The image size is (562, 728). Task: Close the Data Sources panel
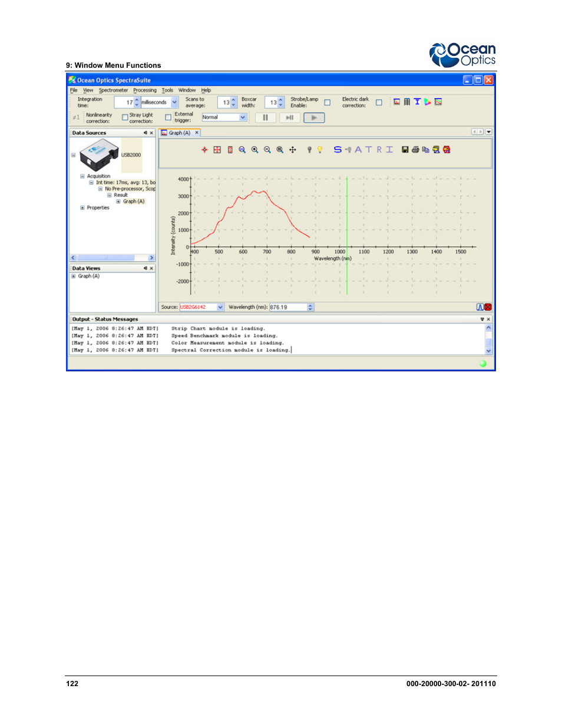[x=151, y=133]
